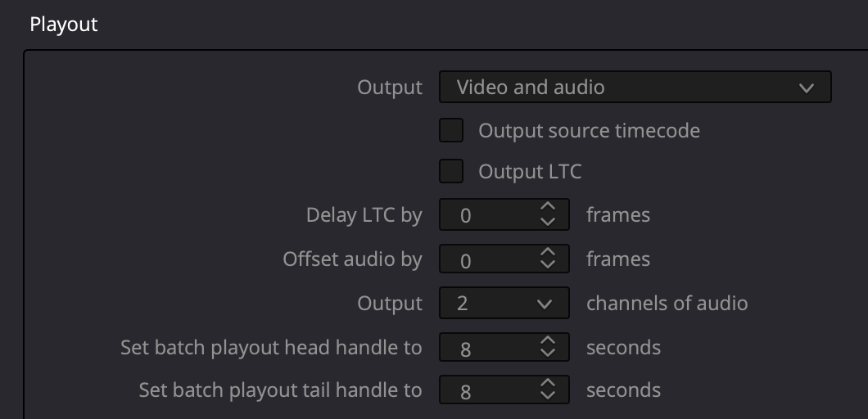Click the Output source timecode label
This screenshot has height=419, width=868.
[589, 131]
